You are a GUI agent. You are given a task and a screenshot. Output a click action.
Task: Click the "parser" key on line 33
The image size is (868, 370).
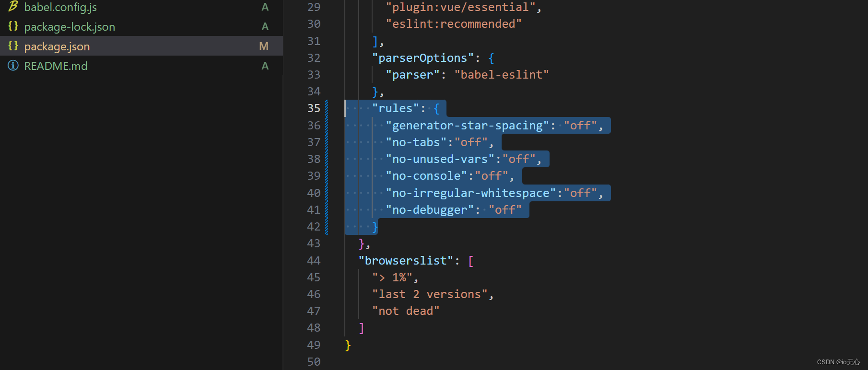[x=413, y=75]
